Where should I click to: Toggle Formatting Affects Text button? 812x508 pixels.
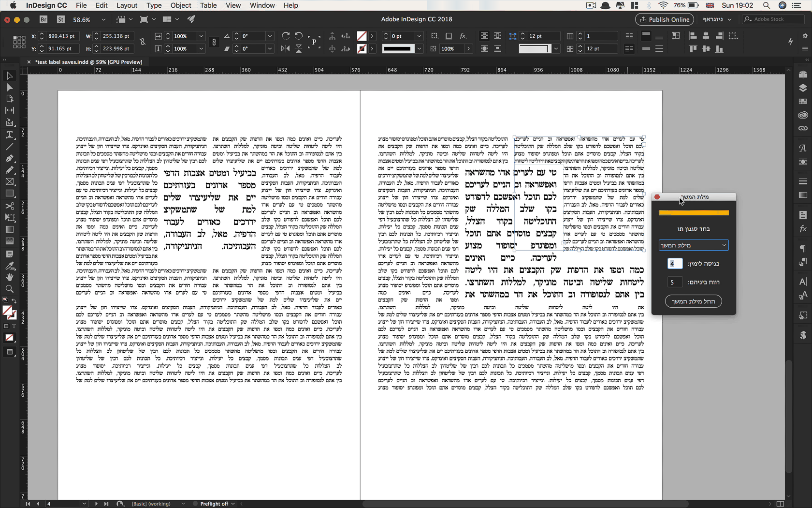pos(14,326)
